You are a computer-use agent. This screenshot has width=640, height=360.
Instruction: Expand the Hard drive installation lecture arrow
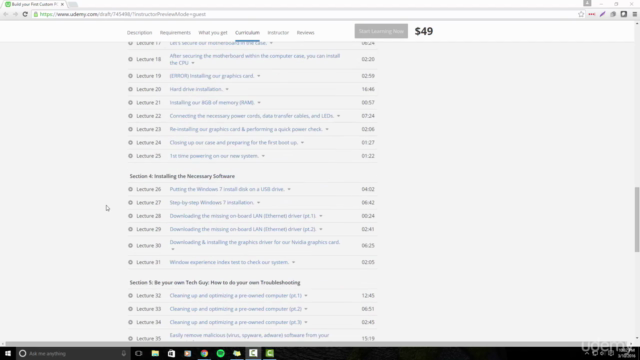click(227, 89)
